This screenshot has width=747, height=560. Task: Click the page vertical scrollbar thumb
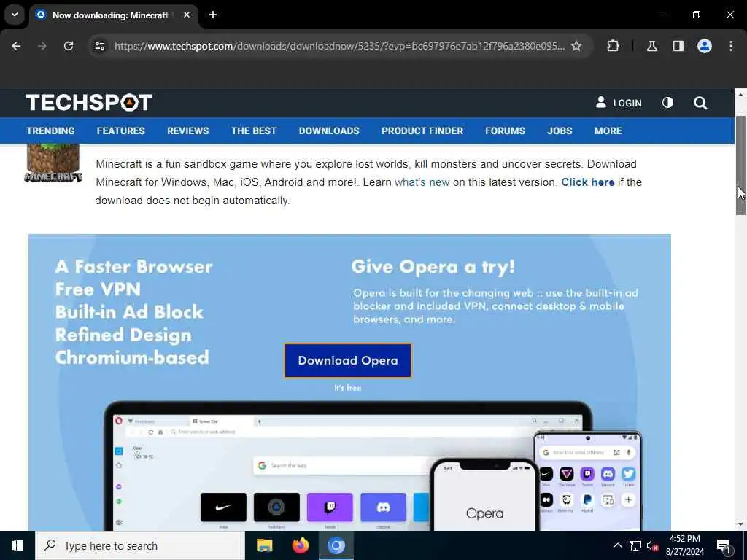pos(740,166)
